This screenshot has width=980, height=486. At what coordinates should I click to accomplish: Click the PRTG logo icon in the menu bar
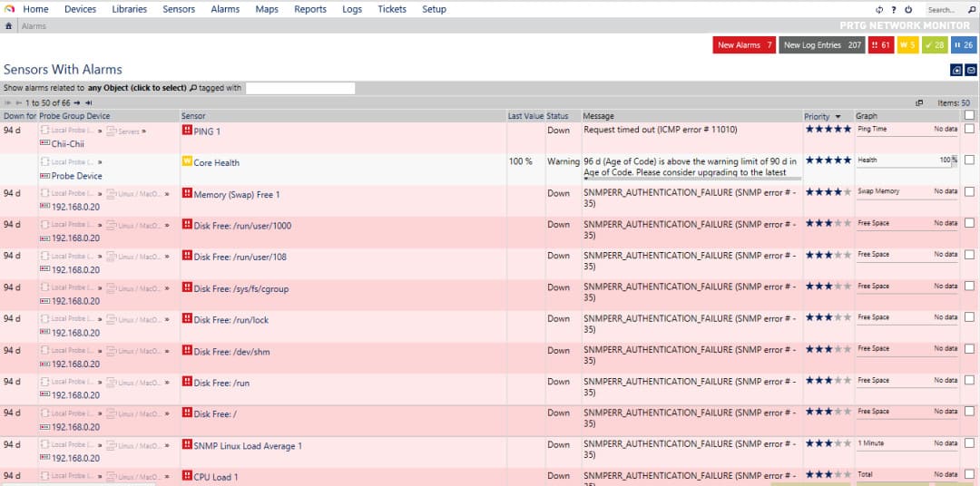point(9,9)
